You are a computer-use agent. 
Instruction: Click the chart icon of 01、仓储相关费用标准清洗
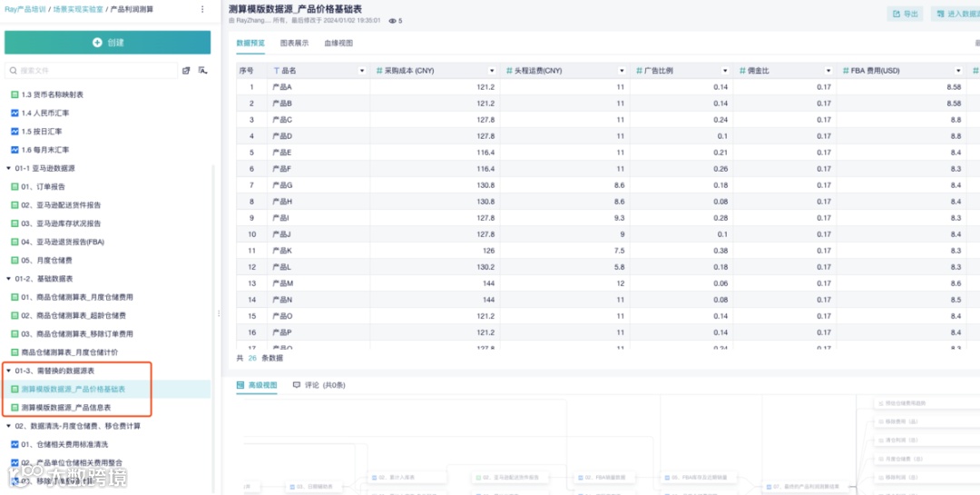pos(15,444)
